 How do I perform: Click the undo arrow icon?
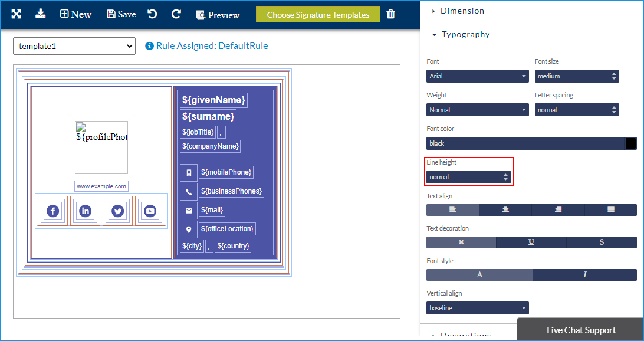(x=152, y=14)
